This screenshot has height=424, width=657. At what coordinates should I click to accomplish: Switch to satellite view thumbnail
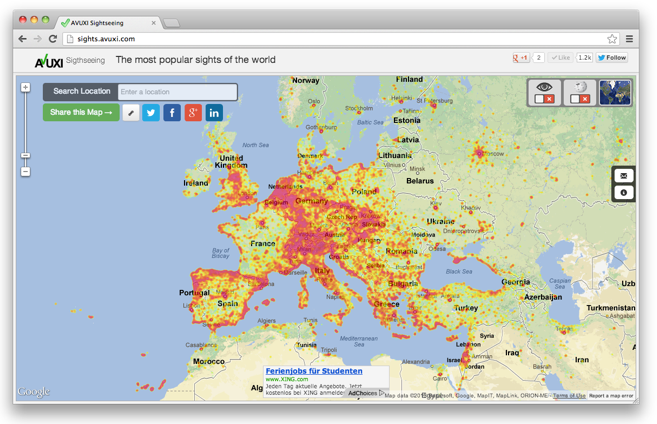pyautogui.click(x=615, y=93)
